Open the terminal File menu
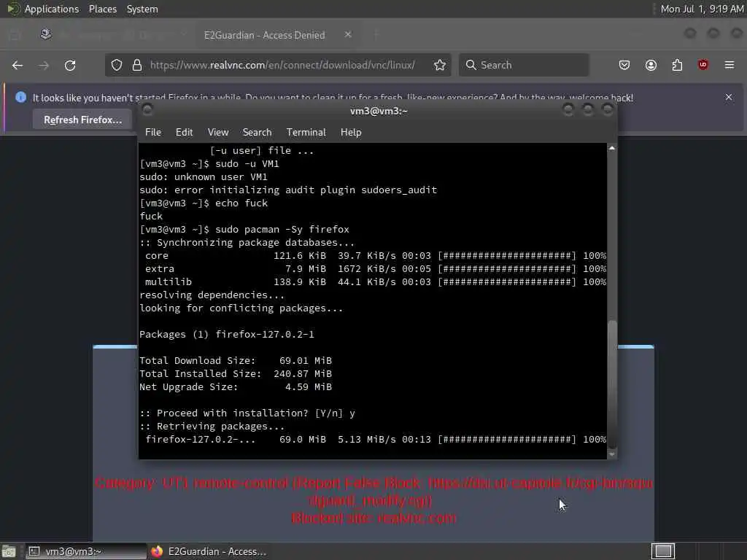 pos(153,133)
